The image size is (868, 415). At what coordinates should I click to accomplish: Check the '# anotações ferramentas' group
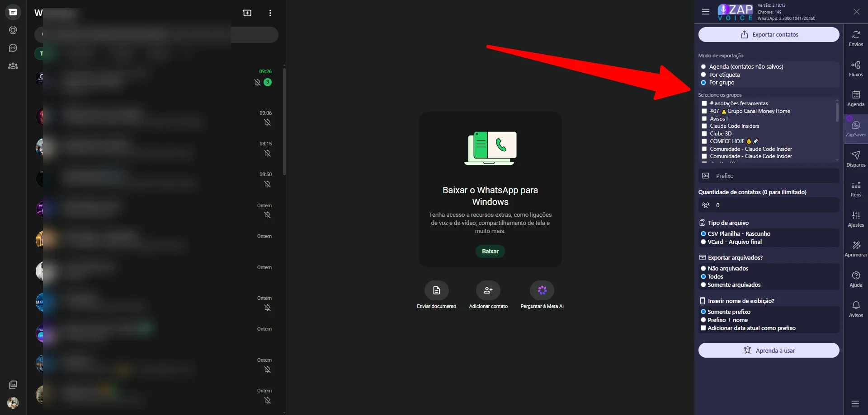coord(704,103)
